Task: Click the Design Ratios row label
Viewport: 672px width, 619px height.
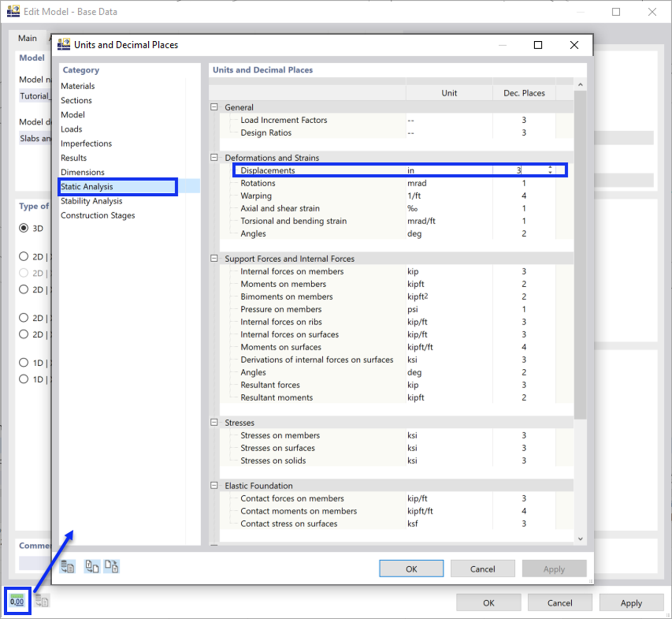Action: [266, 133]
